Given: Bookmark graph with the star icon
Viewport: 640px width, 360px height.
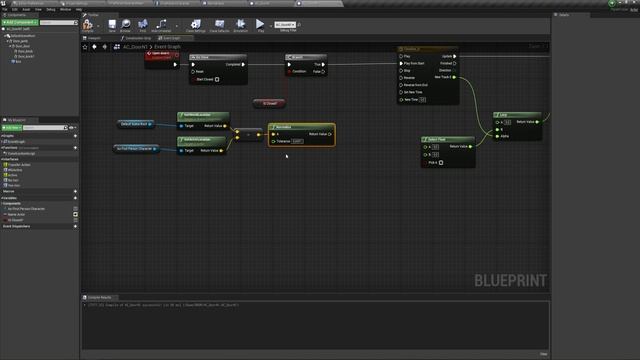Looking at the screenshot, I should [85, 47].
